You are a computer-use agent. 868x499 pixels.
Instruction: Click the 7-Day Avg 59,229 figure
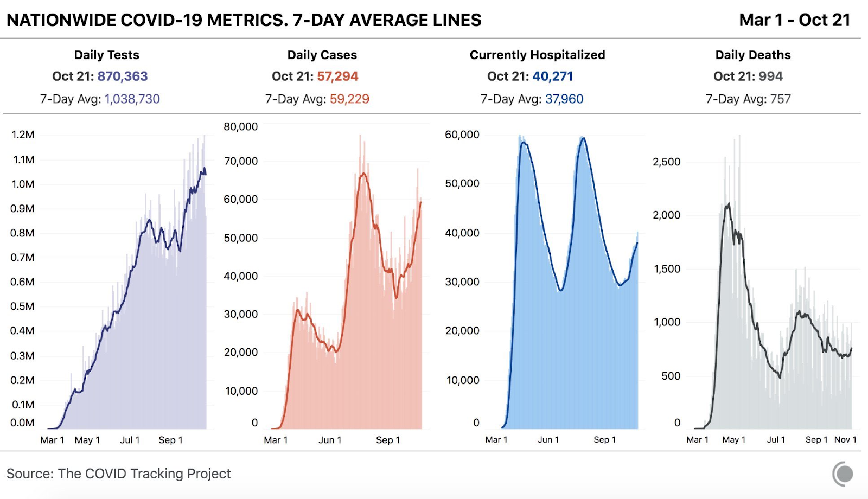[349, 99]
